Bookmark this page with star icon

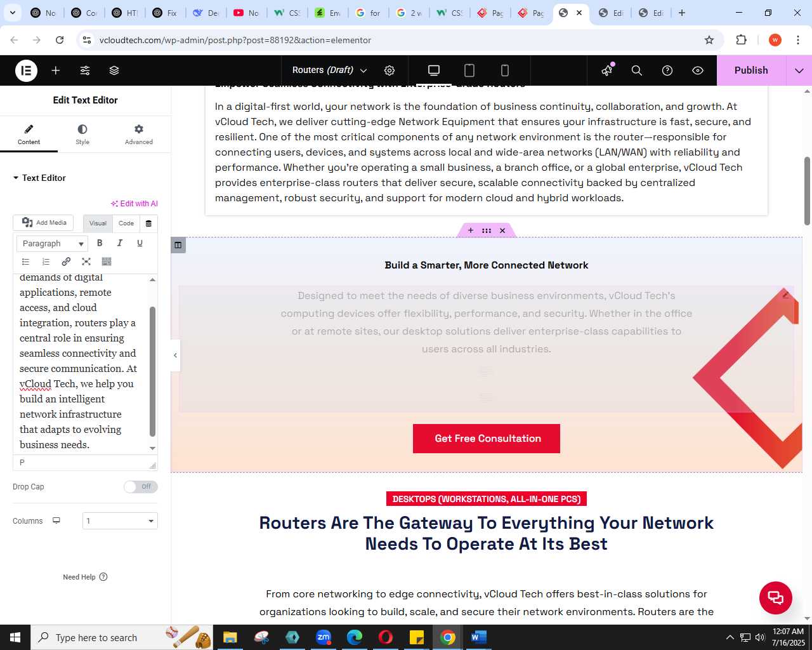click(709, 40)
